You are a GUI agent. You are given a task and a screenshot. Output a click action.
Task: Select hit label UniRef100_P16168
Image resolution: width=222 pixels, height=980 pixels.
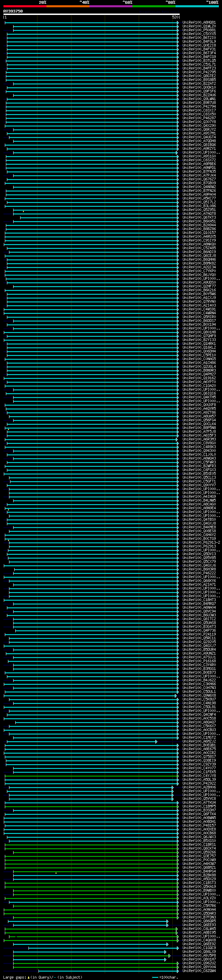pos(199,661)
